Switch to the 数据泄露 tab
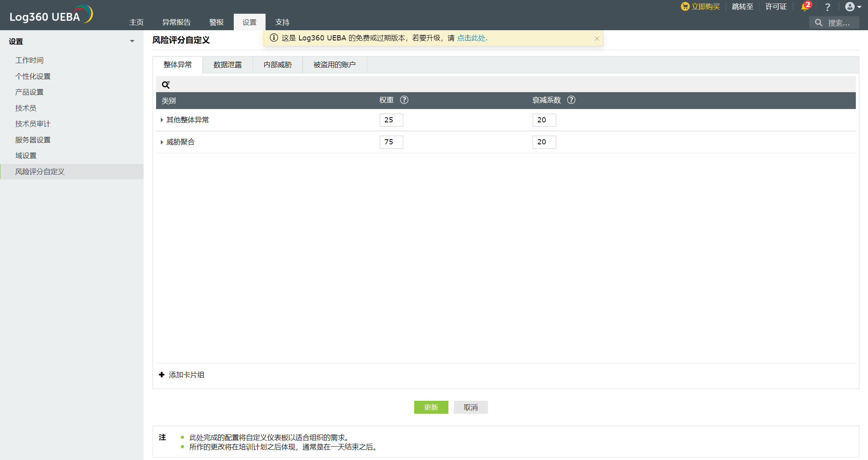Screen dimensions: 868x460 coord(227,65)
